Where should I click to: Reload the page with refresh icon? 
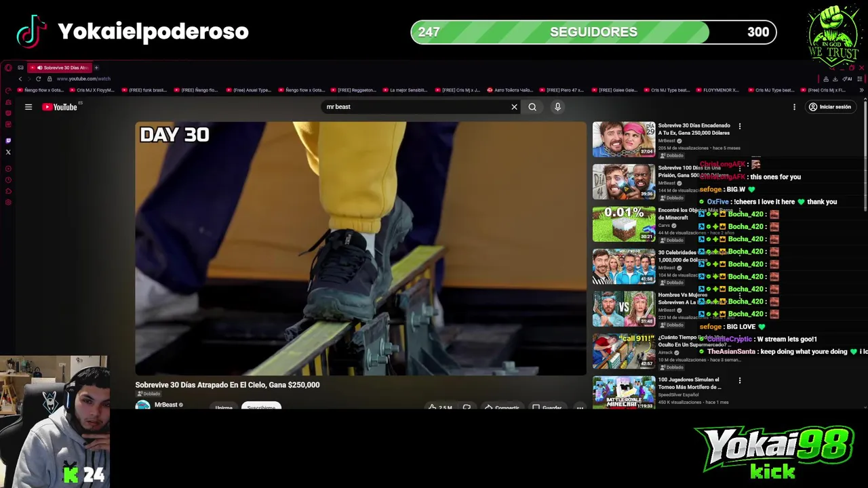pos(38,79)
